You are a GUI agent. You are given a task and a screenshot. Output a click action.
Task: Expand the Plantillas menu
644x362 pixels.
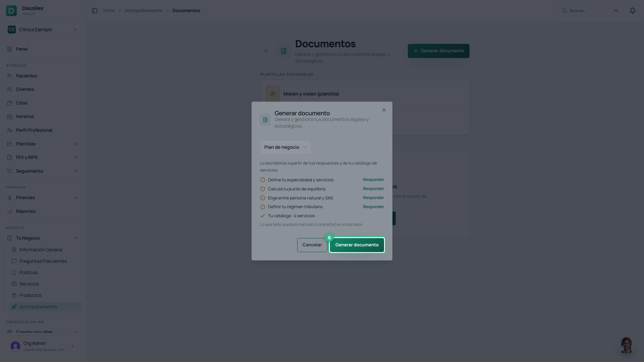pos(43,144)
